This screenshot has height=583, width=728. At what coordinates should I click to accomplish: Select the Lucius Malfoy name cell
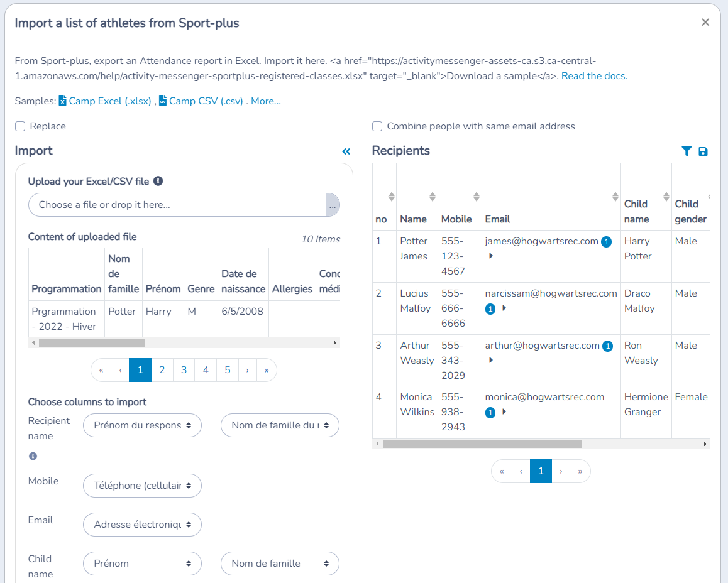(417, 308)
